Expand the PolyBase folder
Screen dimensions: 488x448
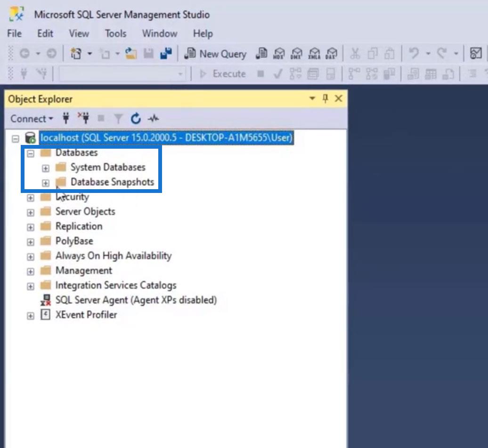coord(30,242)
